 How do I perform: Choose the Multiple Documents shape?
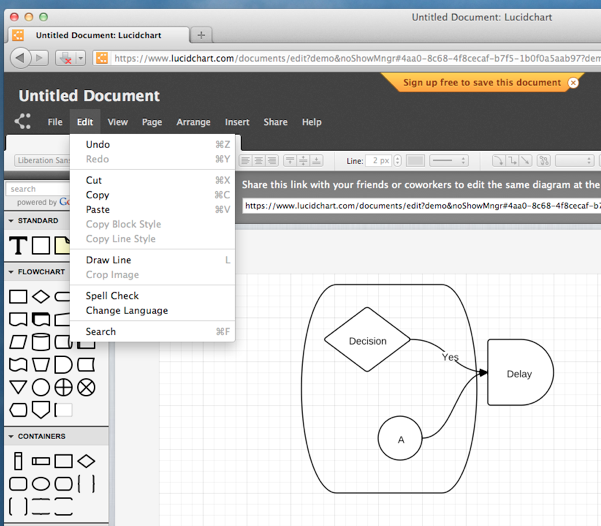41,319
